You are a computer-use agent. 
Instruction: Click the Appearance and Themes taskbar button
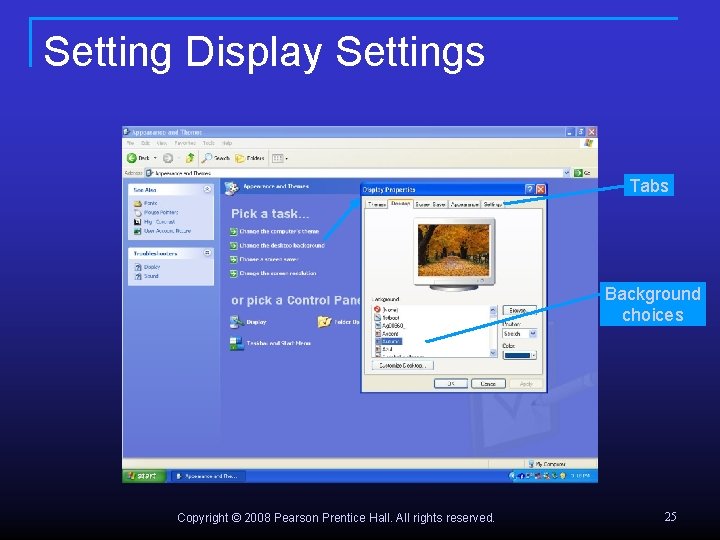[208, 476]
